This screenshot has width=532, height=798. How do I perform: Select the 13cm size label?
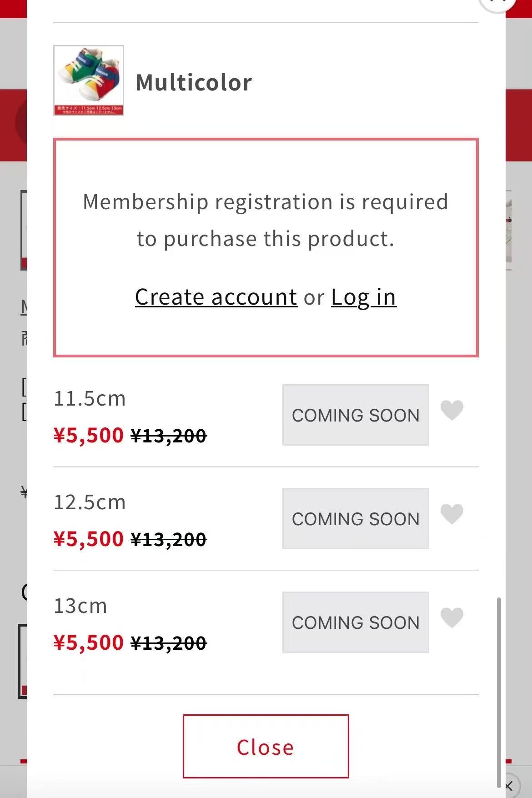pyautogui.click(x=80, y=606)
